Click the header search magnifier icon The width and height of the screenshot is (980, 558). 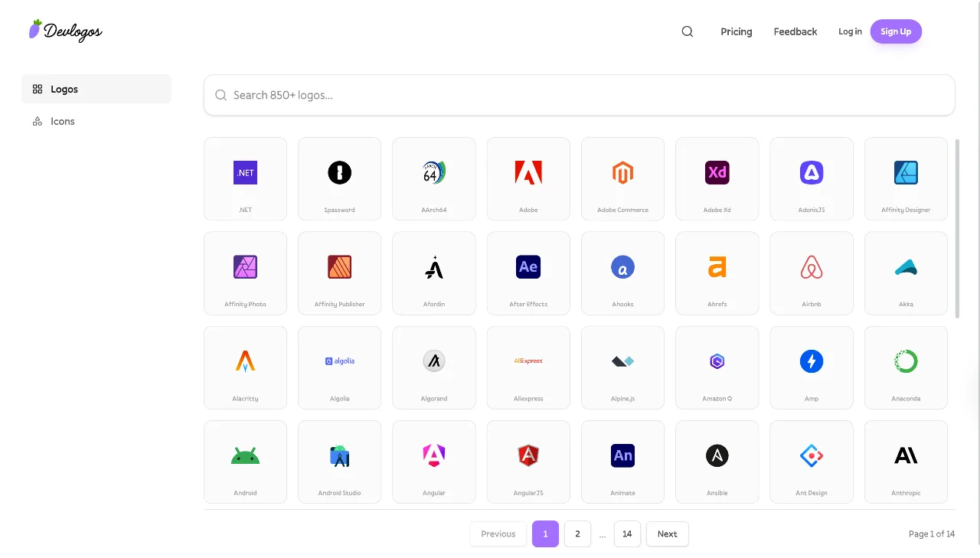pyautogui.click(x=688, y=31)
